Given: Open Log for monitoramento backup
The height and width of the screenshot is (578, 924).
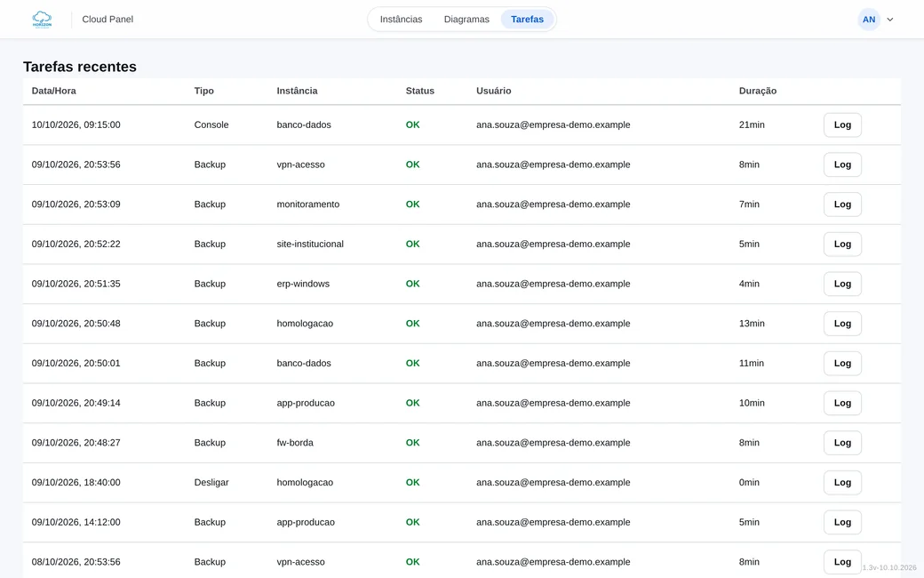Looking at the screenshot, I should coord(842,205).
